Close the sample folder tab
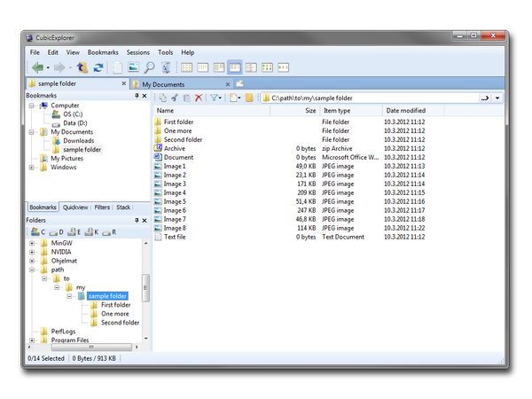 point(124,83)
